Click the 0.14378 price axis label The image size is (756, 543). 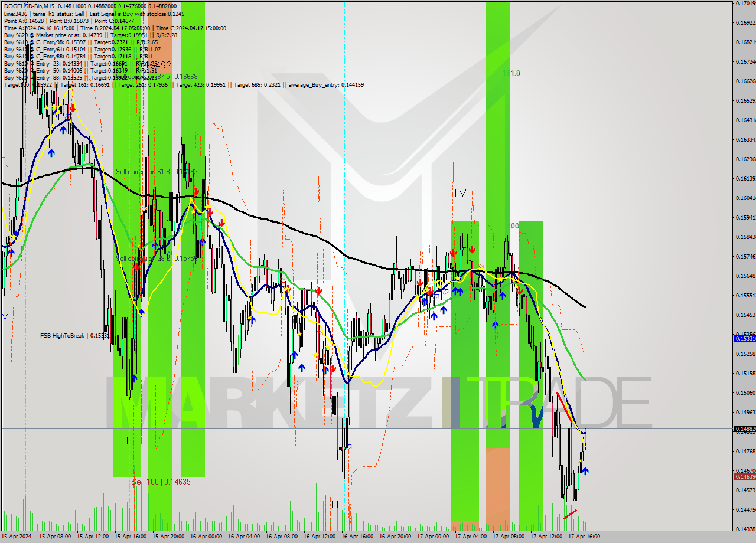pyautogui.click(x=745, y=529)
